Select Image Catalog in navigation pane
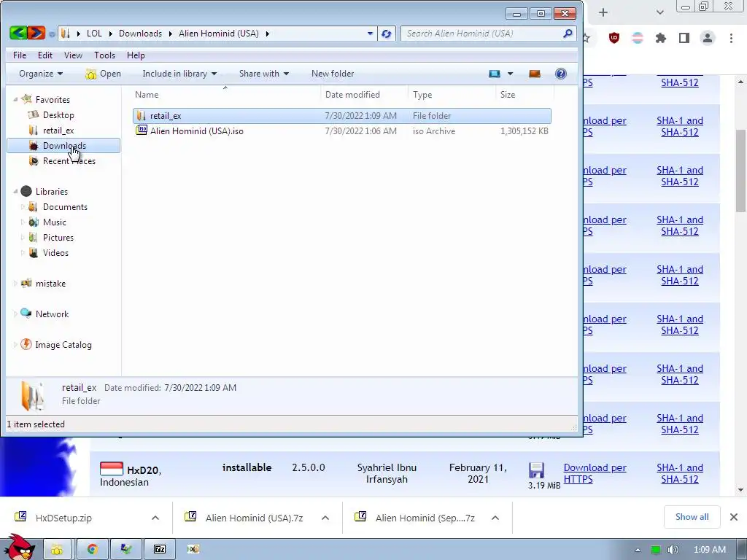Viewport: 747px width, 560px height. [x=63, y=344]
